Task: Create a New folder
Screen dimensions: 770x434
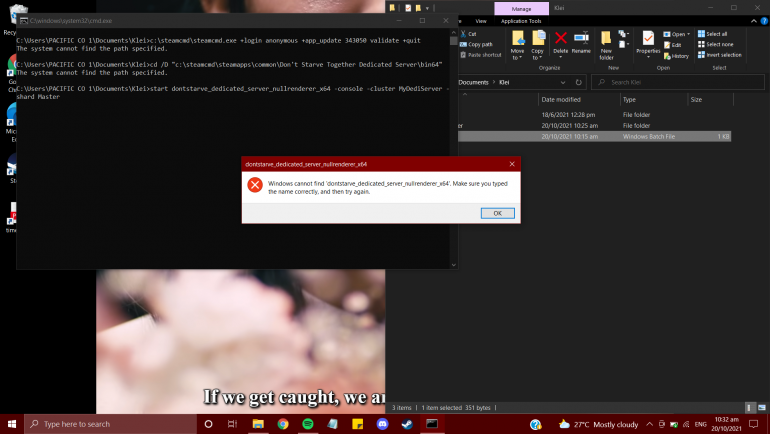Action: pos(606,45)
